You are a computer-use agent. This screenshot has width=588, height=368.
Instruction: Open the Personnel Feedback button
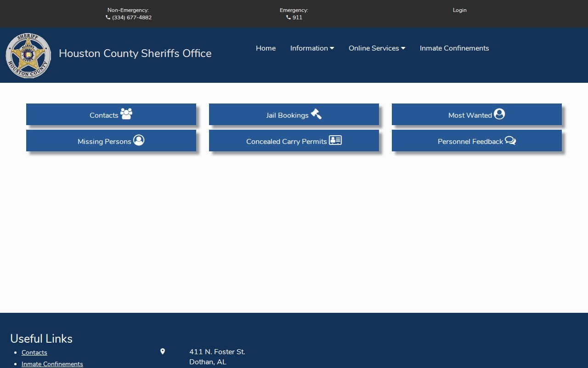477,140
